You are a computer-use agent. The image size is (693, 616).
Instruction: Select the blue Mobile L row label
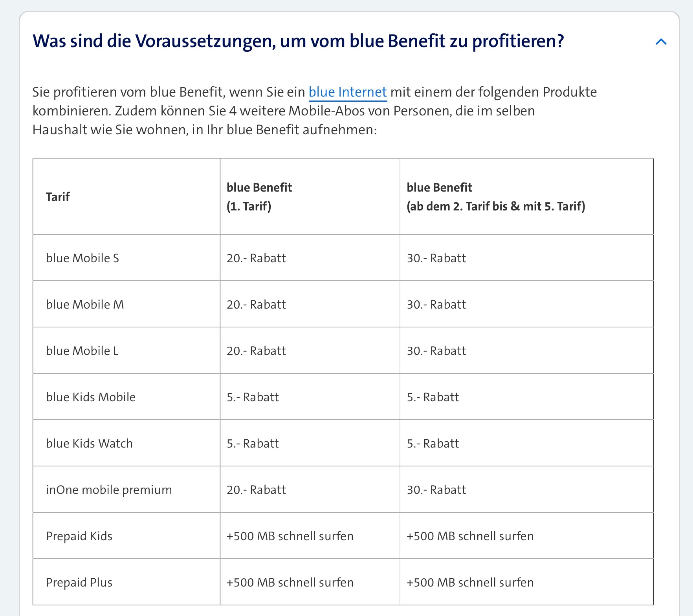[x=82, y=351]
